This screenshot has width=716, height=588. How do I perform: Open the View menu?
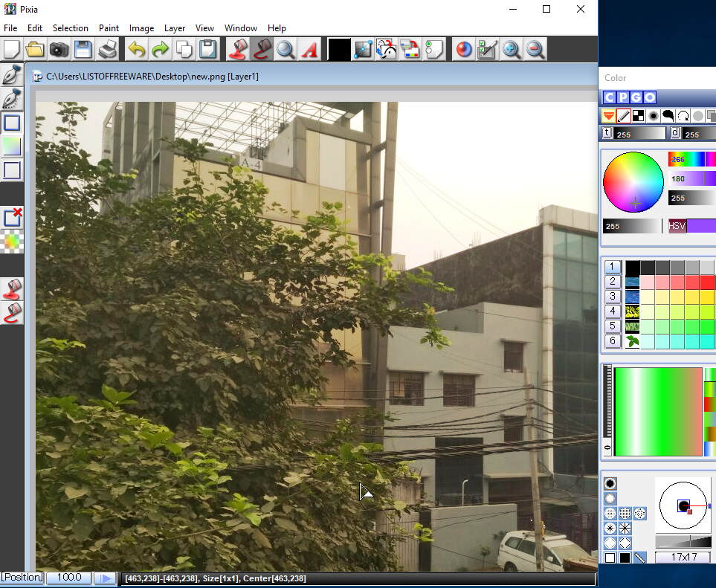click(204, 28)
